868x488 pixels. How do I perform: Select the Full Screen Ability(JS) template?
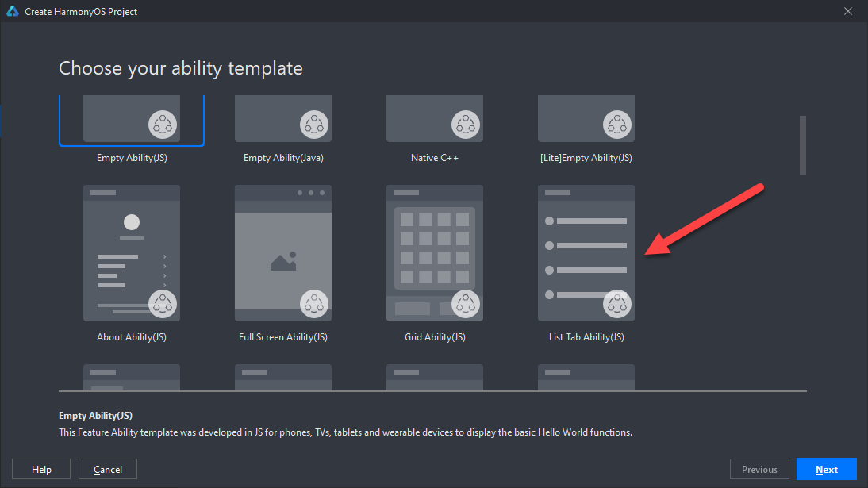pyautogui.click(x=283, y=253)
